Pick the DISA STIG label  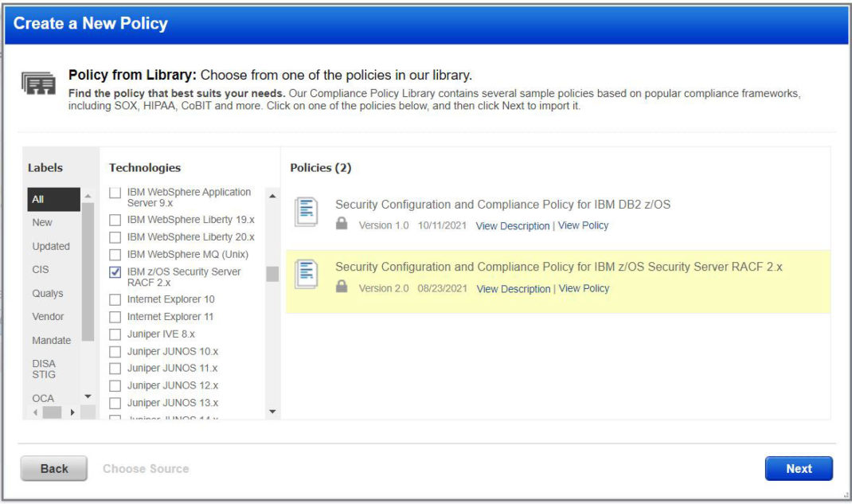(44, 369)
